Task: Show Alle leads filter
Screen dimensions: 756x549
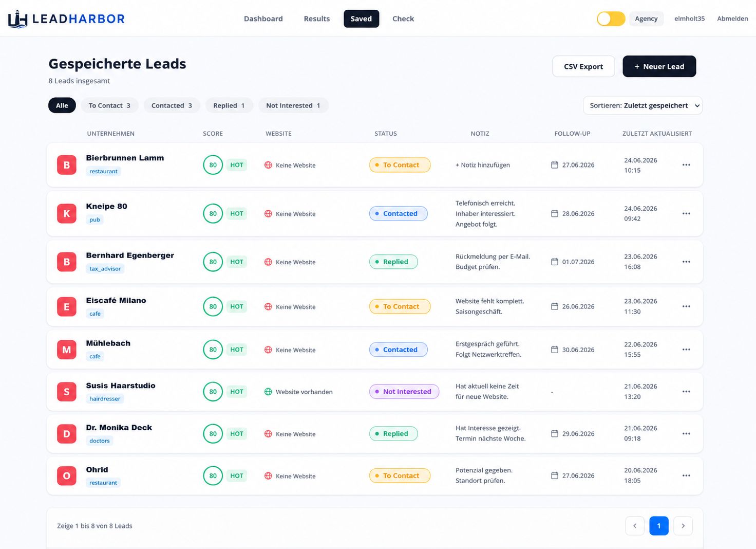Action: click(62, 105)
